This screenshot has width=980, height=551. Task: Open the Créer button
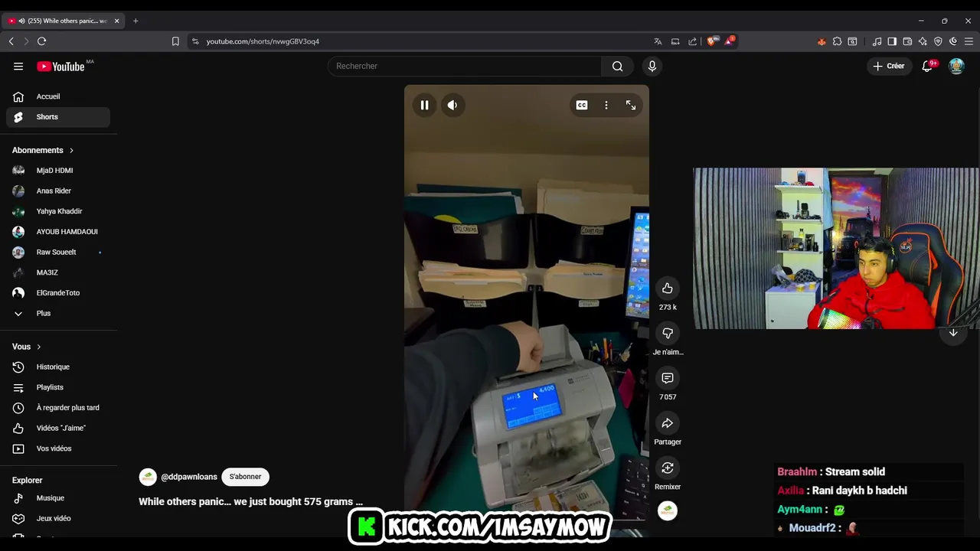pyautogui.click(x=889, y=66)
